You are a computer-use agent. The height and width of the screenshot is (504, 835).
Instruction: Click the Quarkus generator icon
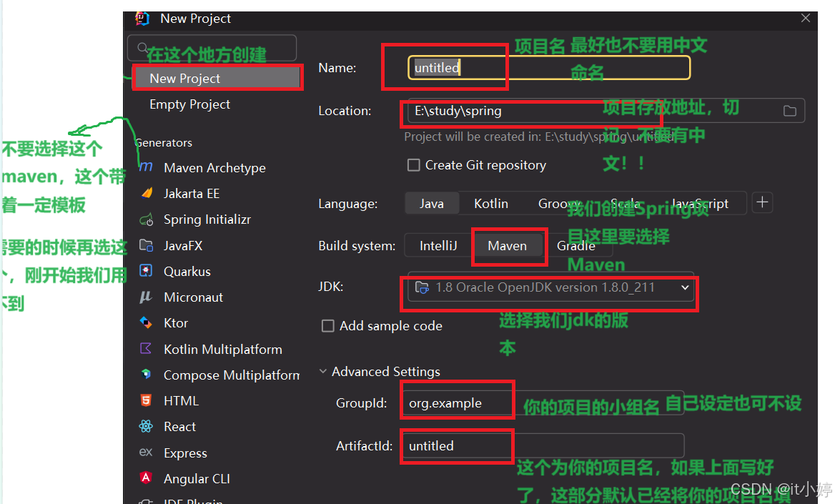(146, 271)
